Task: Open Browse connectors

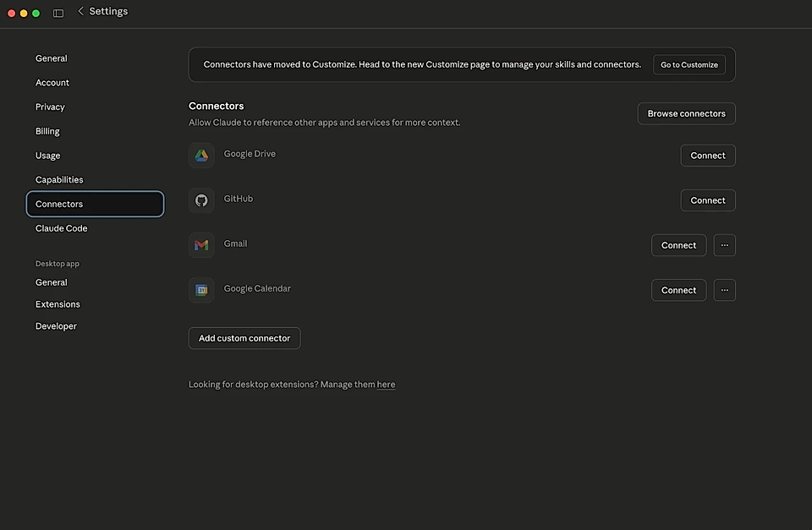Action: click(x=686, y=113)
